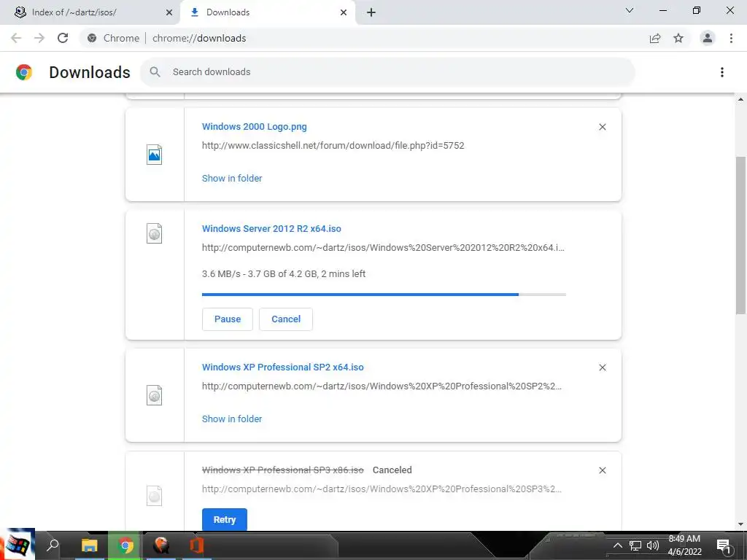The width and height of the screenshot is (747, 560).
Task: Open Windows XP Professional SP2 x64.iso link
Action: [283, 367]
